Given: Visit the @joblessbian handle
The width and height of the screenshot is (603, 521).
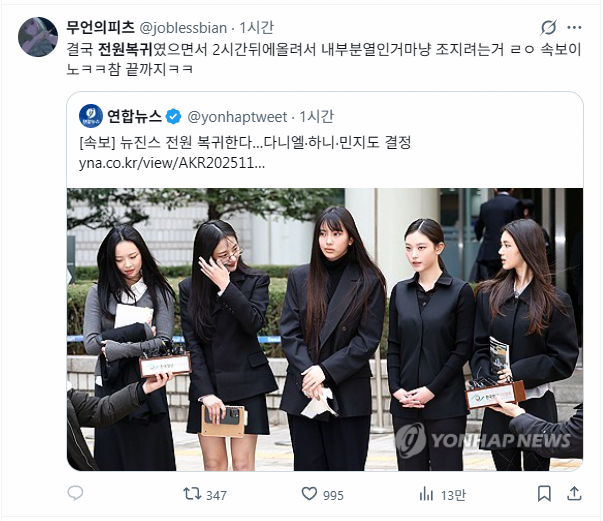Looking at the screenshot, I should click(183, 28).
